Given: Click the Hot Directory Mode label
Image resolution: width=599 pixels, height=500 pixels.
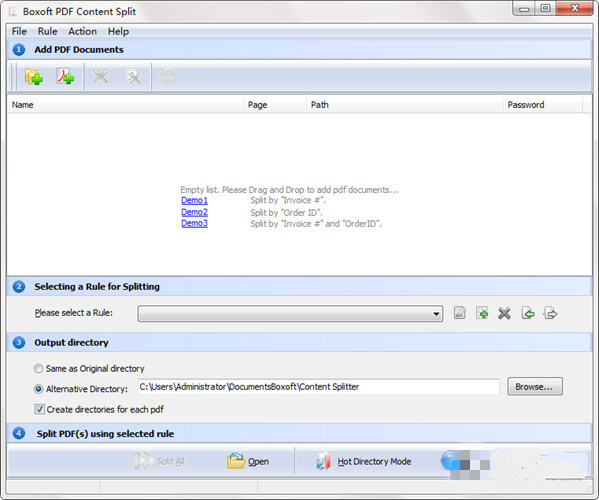Looking at the screenshot, I should (x=374, y=461).
